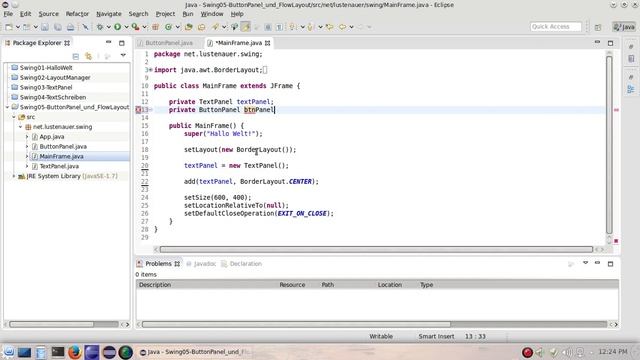Toggle Show Whitespace Characters toolbar button
The height and width of the screenshot is (360, 640).
tap(279, 27)
